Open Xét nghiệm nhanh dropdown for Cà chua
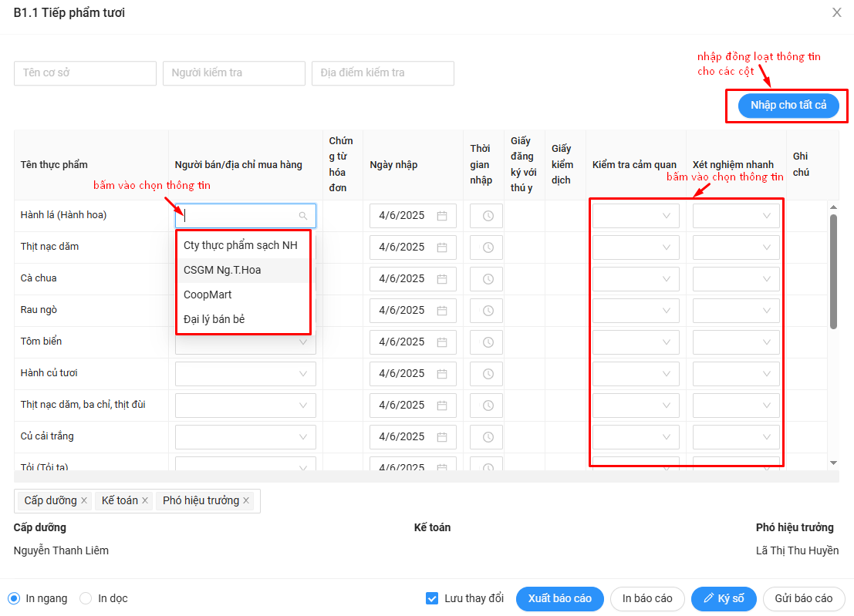The height and width of the screenshot is (616, 854). pyautogui.click(x=736, y=279)
